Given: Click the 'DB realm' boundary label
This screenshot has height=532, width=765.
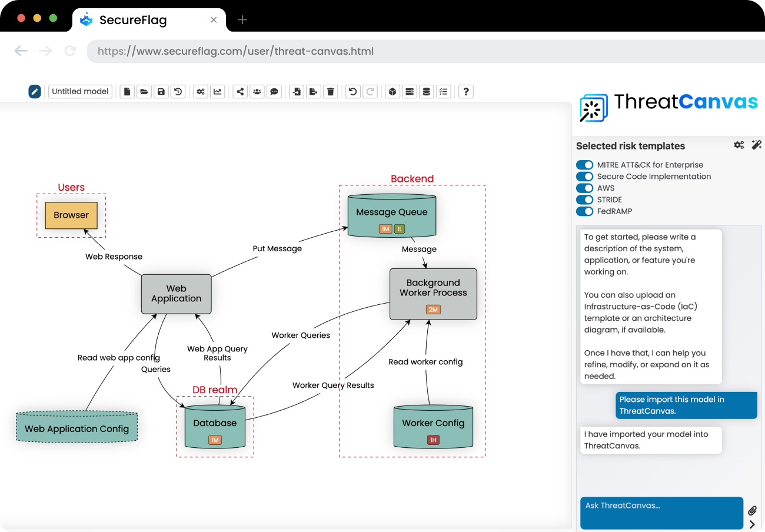Looking at the screenshot, I should pyautogui.click(x=215, y=390).
